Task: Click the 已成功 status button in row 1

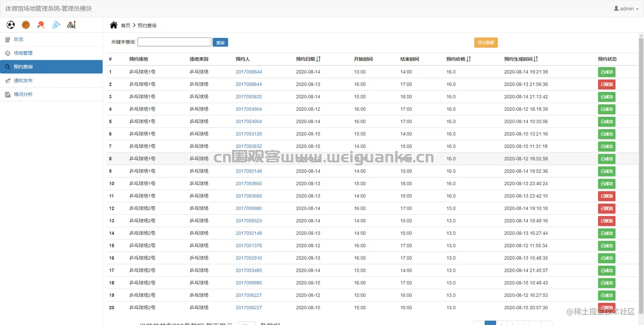Action: (x=607, y=72)
